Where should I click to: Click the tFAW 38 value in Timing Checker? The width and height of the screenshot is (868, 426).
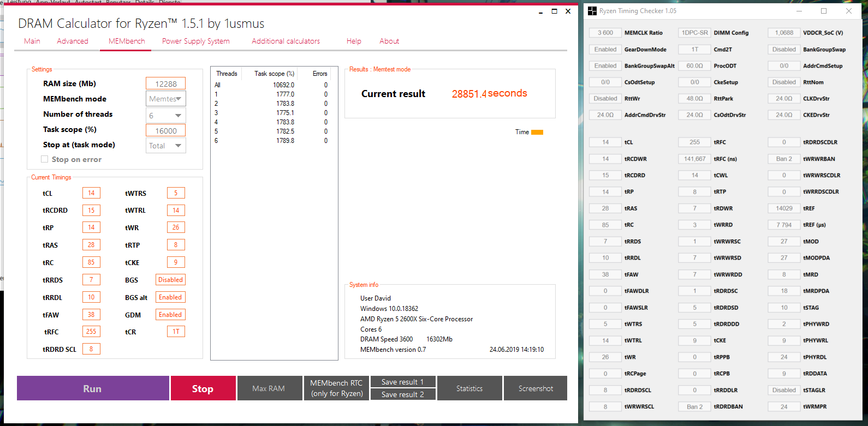(605, 274)
